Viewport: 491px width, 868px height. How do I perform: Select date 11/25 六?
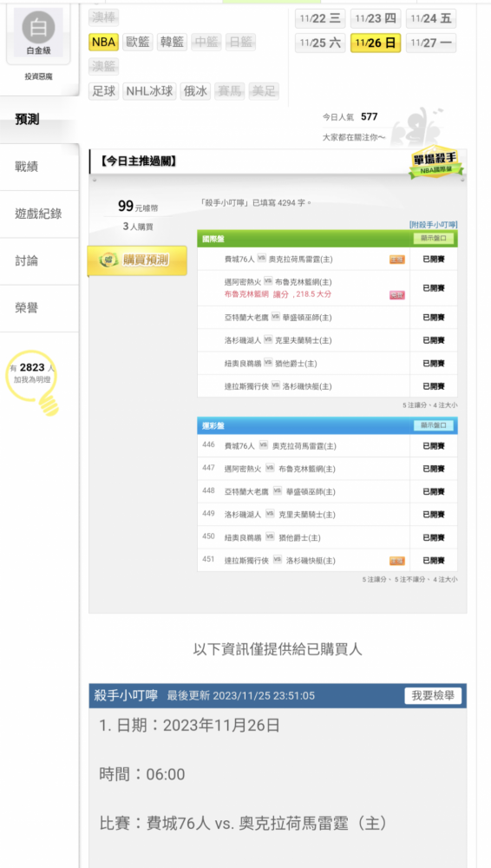pos(320,43)
